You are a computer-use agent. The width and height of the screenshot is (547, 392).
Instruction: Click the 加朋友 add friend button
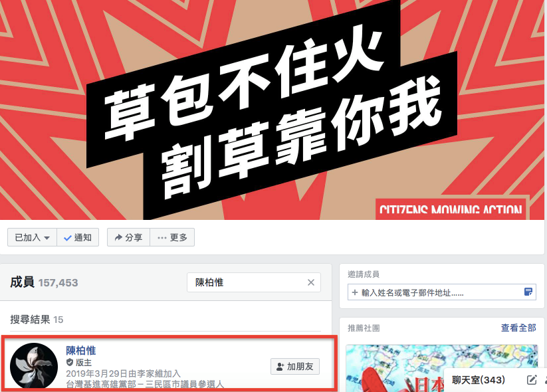click(x=295, y=367)
